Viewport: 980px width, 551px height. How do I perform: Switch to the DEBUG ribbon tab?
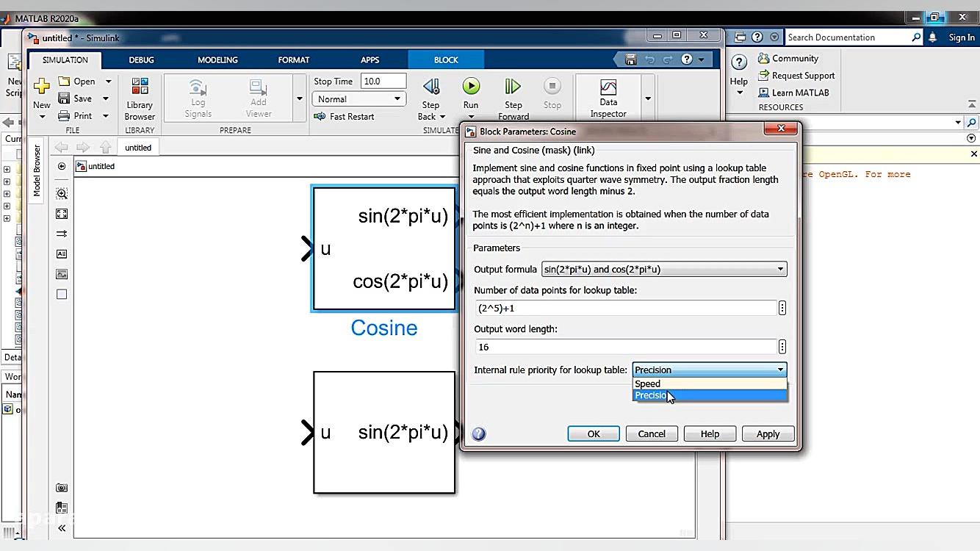141,60
